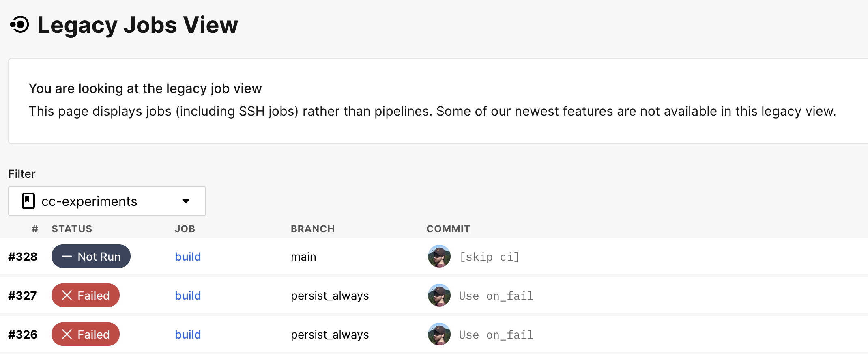This screenshot has height=354, width=868.
Task: Click committer avatar for job #328
Action: (x=439, y=257)
